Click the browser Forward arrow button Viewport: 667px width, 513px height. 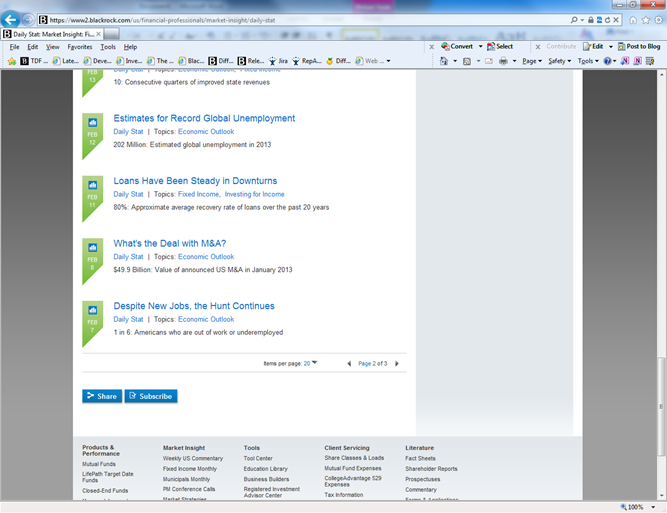pyautogui.click(x=29, y=20)
